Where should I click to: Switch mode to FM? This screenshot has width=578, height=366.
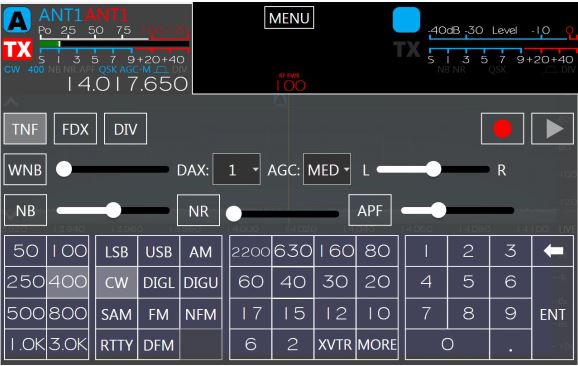pyautogui.click(x=159, y=314)
